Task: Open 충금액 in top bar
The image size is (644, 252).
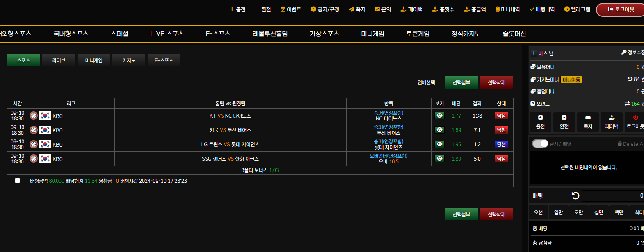Action: click(x=475, y=9)
